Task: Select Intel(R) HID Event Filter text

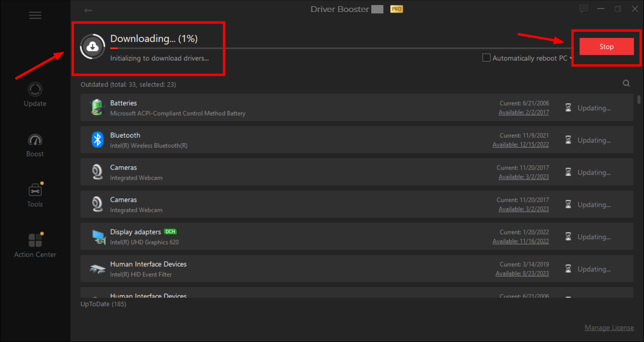Action: [141, 275]
